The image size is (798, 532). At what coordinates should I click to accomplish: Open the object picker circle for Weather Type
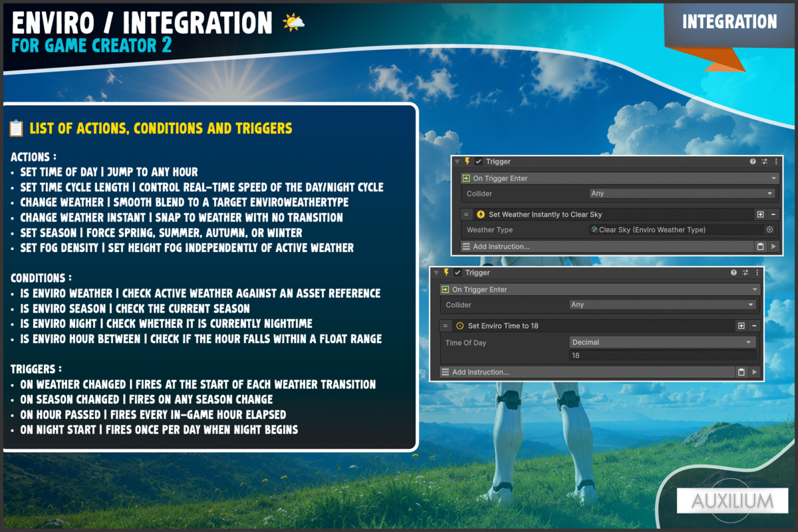(x=769, y=230)
